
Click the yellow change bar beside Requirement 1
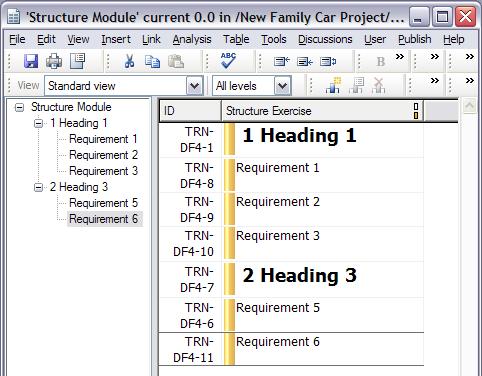pos(229,175)
